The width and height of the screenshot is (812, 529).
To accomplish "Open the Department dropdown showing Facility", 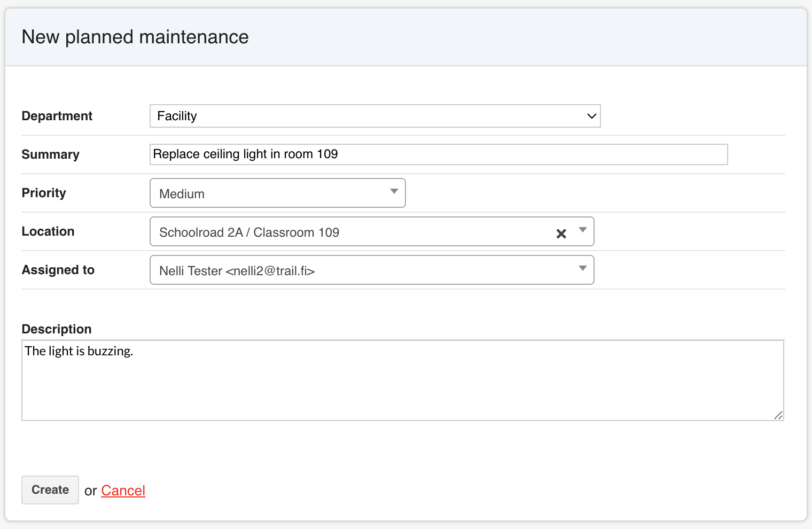I will pyautogui.click(x=369, y=116).
